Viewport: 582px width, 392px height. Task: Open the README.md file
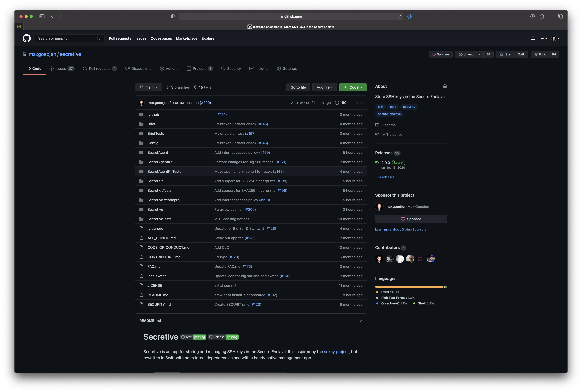click(158, 295)
